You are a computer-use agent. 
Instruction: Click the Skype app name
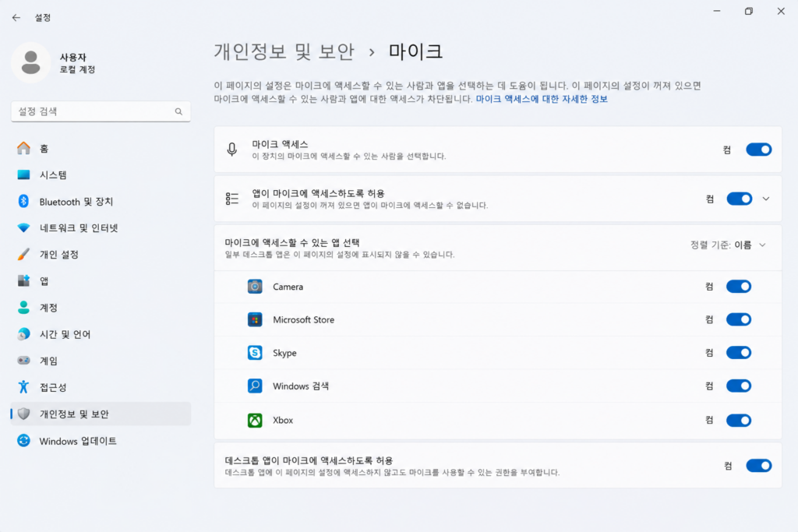[x=284, y=353]
